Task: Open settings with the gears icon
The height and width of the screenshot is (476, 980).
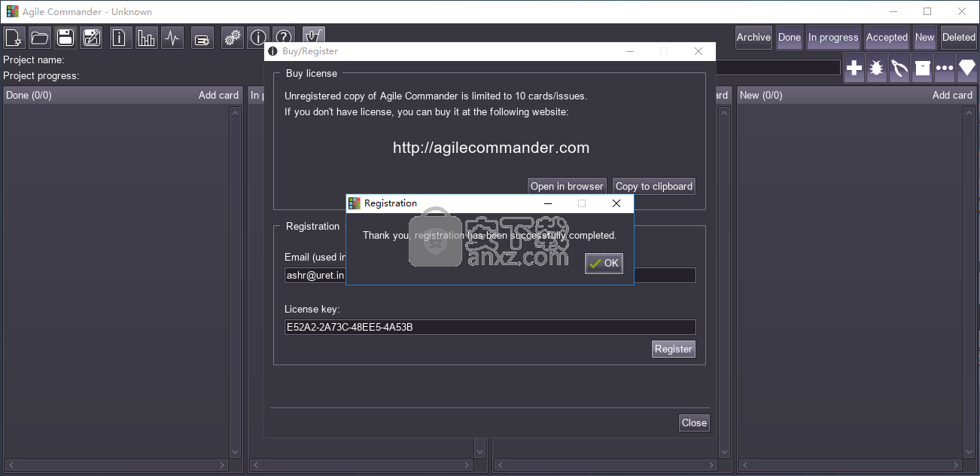Action: [x=233, y=38]
